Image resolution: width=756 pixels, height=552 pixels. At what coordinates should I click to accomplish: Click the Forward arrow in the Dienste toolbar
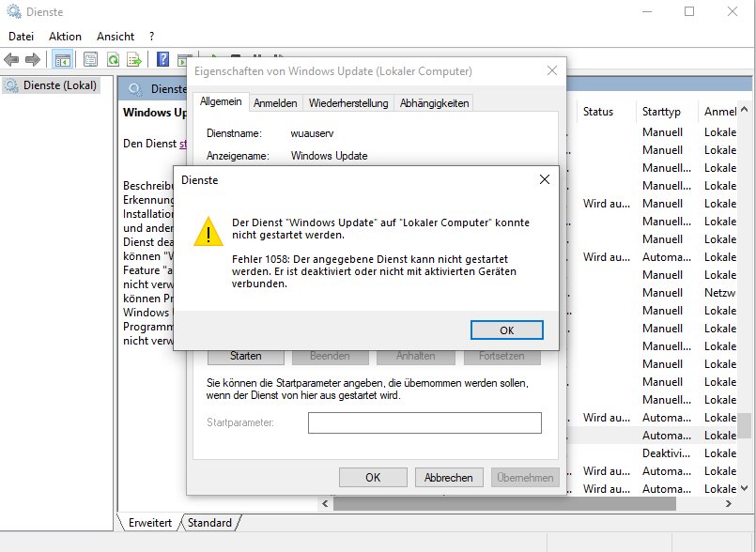coord(32,60)
